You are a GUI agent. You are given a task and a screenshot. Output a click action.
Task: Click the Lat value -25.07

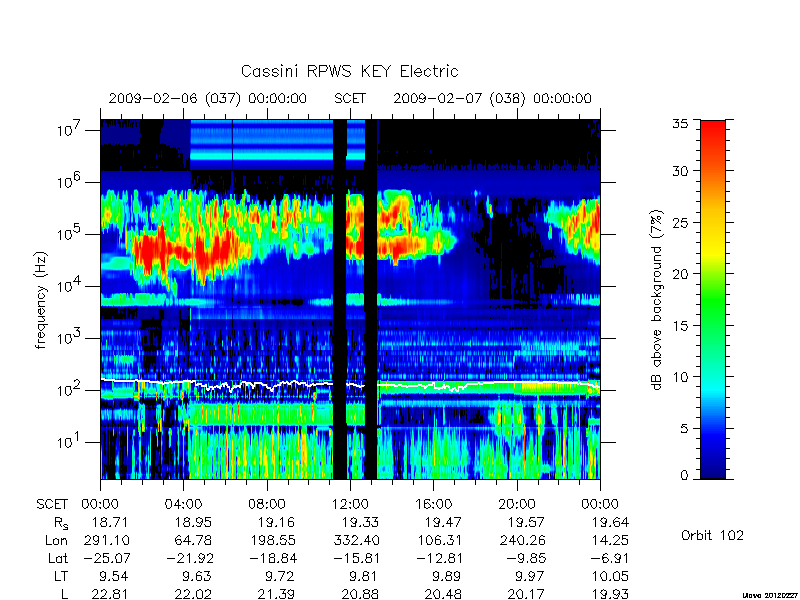(x=106, y=558)
